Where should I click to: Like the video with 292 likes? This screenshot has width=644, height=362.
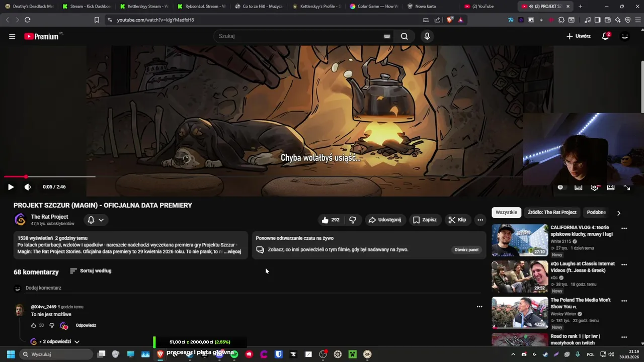[331, 220]
